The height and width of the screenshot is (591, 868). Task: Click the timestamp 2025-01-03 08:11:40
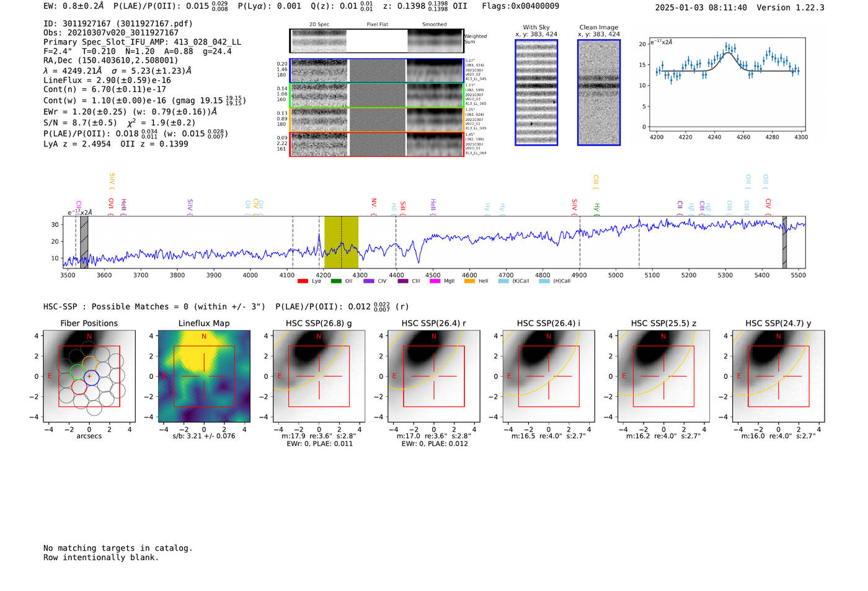701,8
